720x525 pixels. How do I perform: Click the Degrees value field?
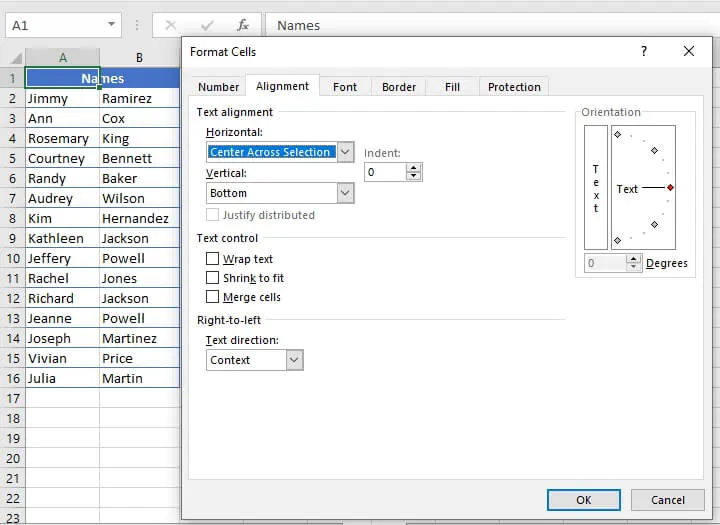(x=606, y=263)
